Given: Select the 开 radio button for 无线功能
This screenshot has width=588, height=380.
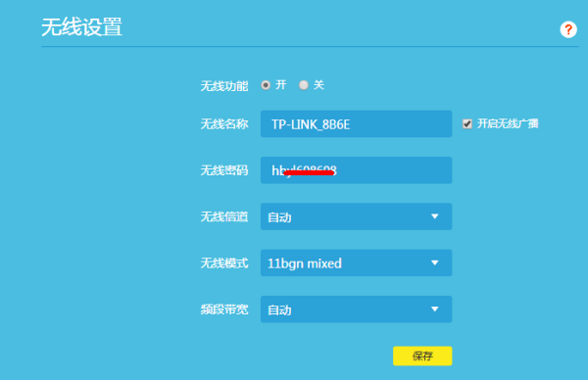Looking at the screenshot, I should [266, 85].
